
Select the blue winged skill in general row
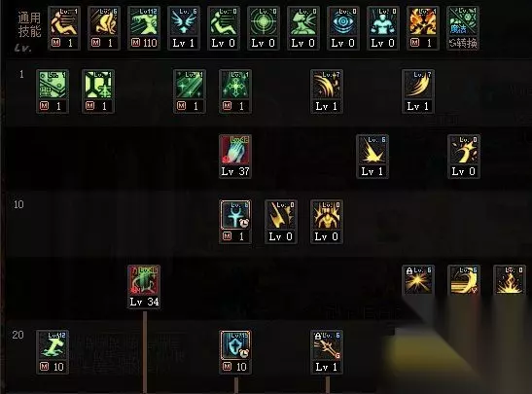184,28
